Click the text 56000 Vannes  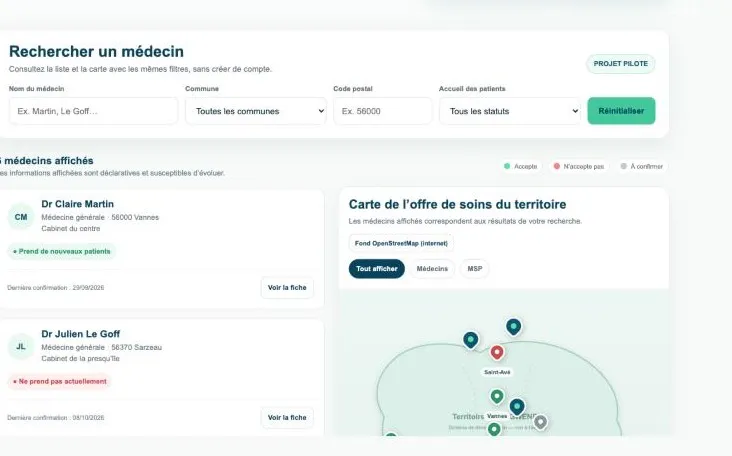[135, 217]
